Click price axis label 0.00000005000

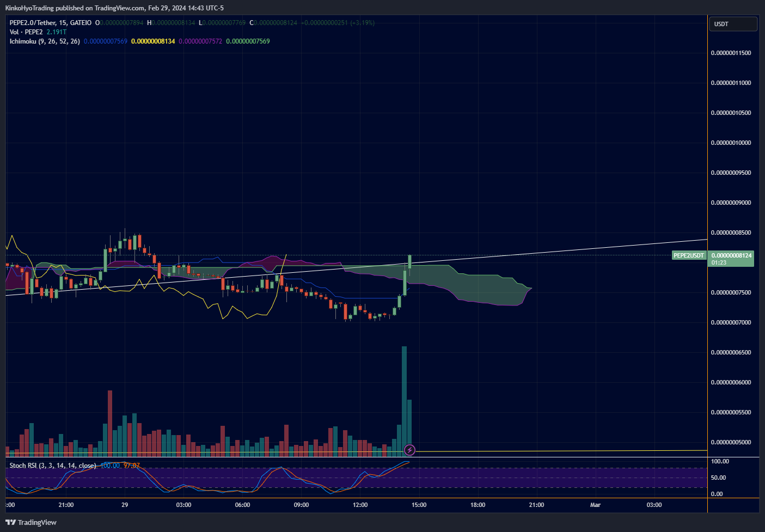(731, 442)
